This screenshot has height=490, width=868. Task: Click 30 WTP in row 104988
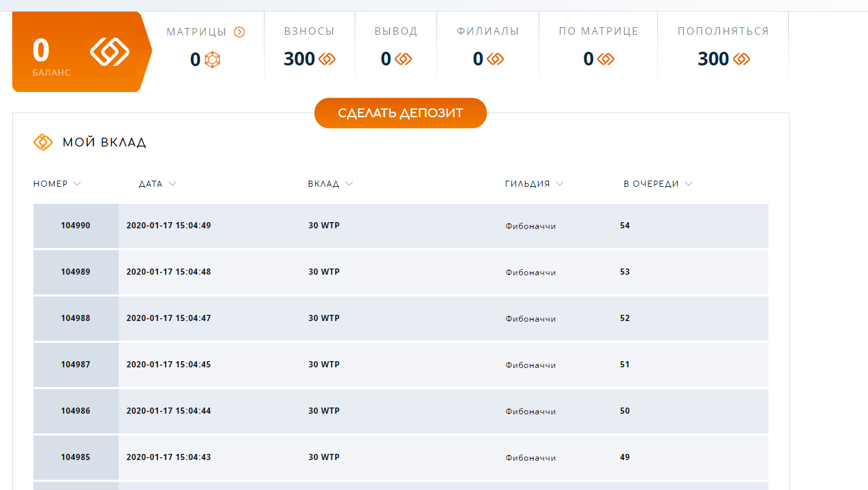point(324,318)
